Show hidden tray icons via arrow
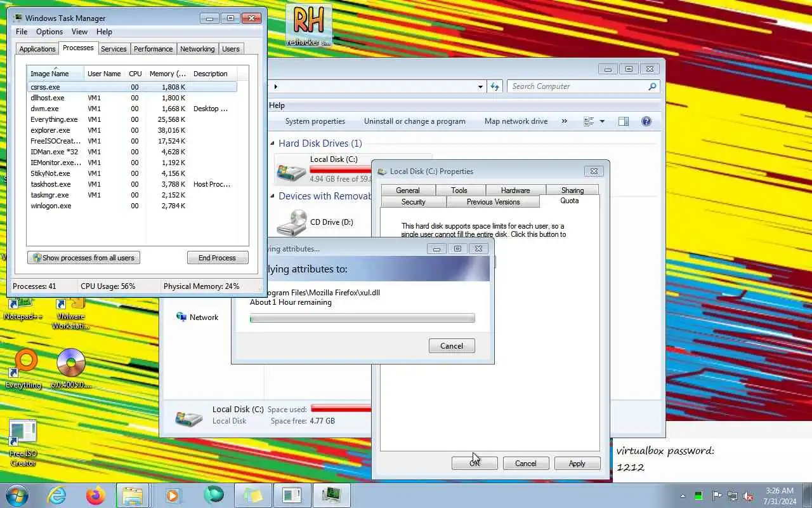Viewport: 812px width, 508px height. [x=683, y=496]
